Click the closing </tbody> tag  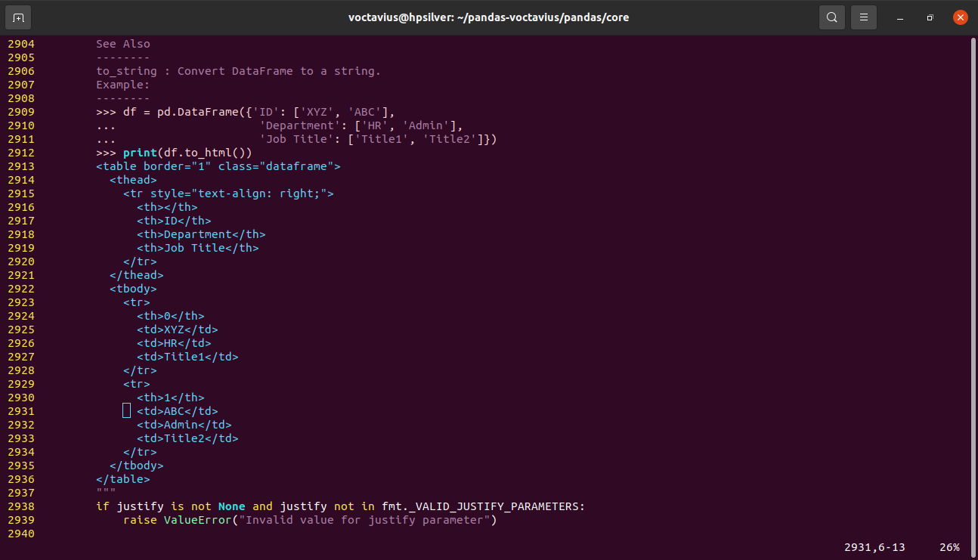(x=137, y=466)
